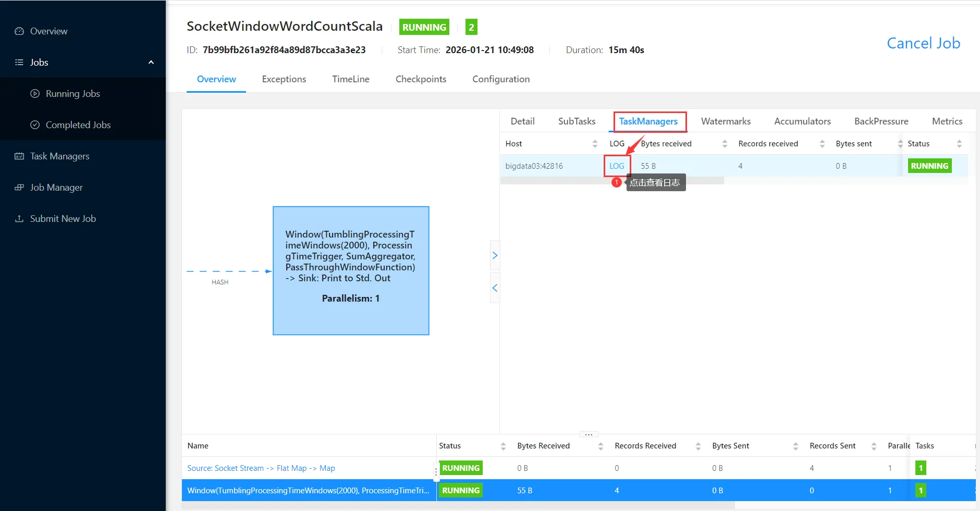Click the Tasks column header
Screen dimensions: 980x511
point(925,446)
